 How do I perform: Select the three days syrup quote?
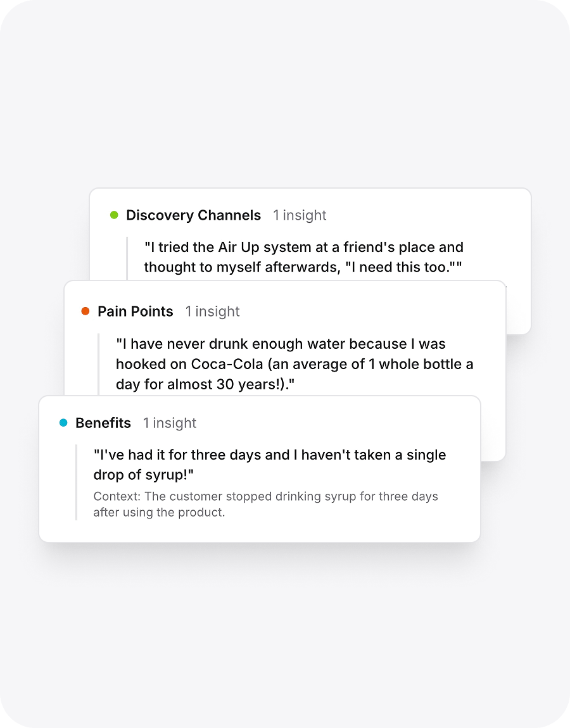269,465
